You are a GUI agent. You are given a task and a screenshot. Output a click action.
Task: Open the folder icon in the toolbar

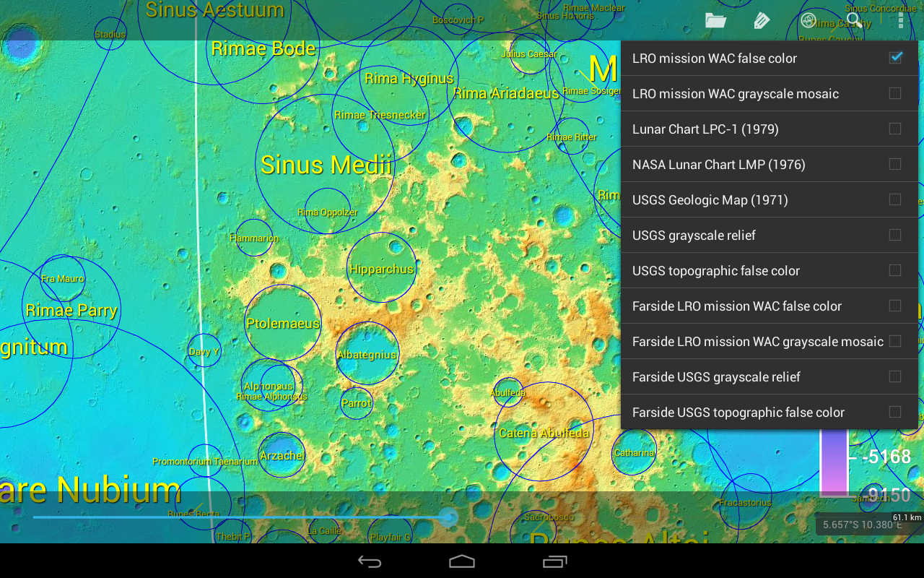pos(715,20)
